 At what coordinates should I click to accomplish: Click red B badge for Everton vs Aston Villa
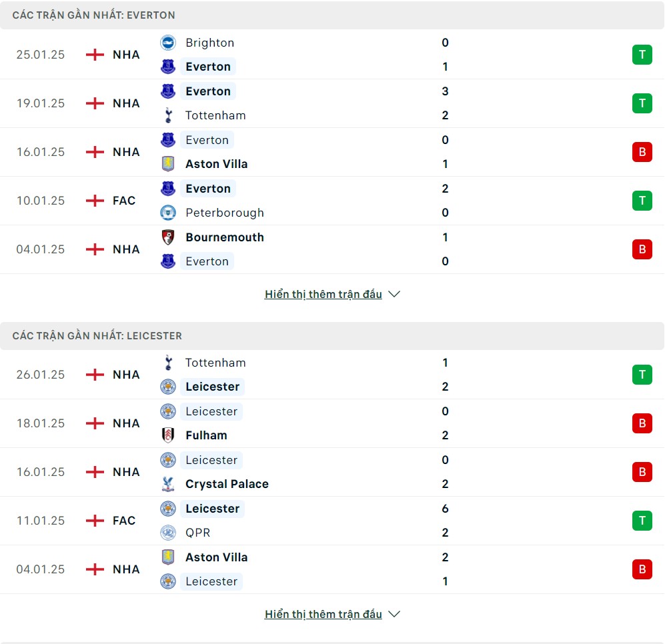(642, 152)
